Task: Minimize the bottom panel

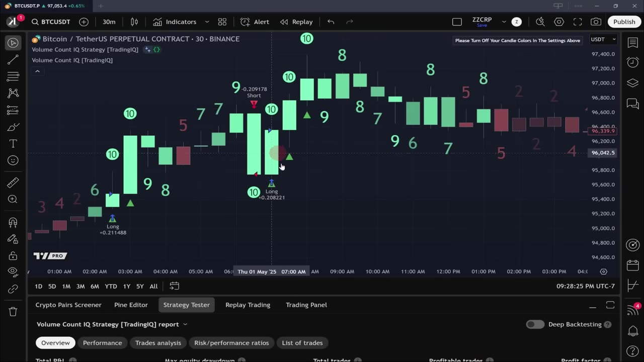Action: pyautogui.click(x=593, y=305)
